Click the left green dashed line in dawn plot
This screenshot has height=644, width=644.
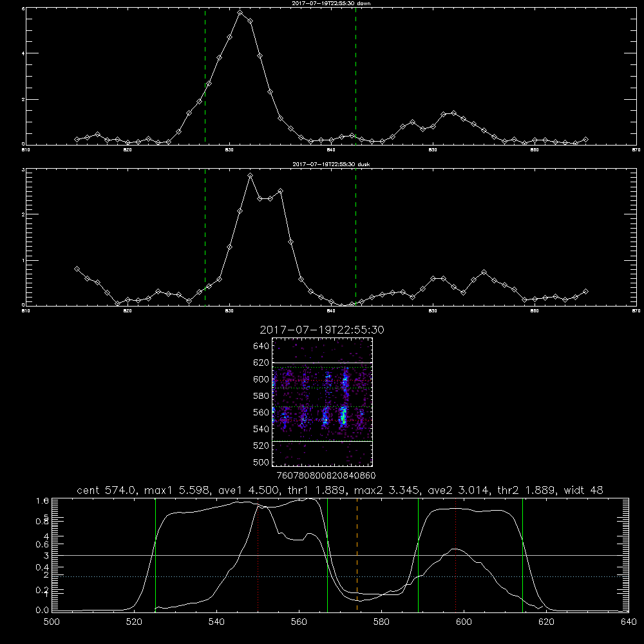[x=205, y=76]
